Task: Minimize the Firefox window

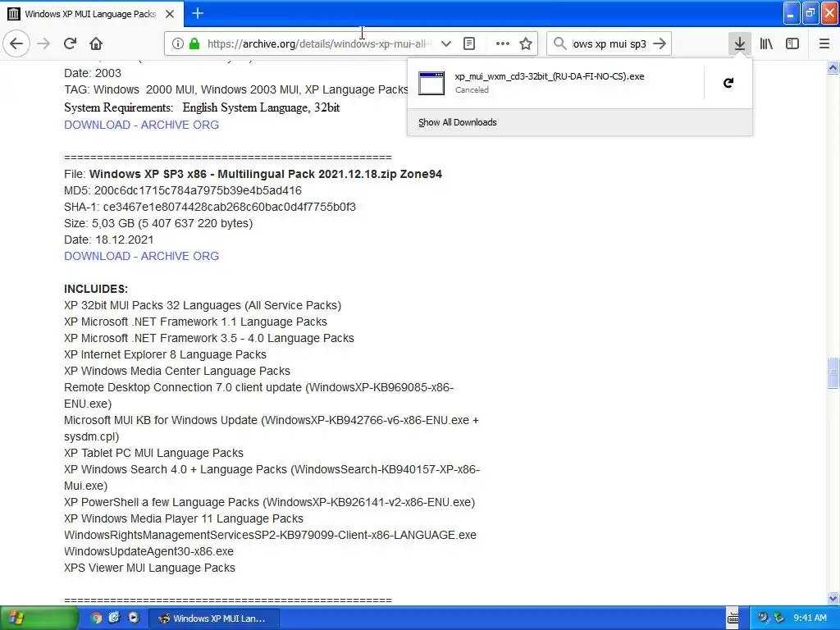Action: coord(792,13)
